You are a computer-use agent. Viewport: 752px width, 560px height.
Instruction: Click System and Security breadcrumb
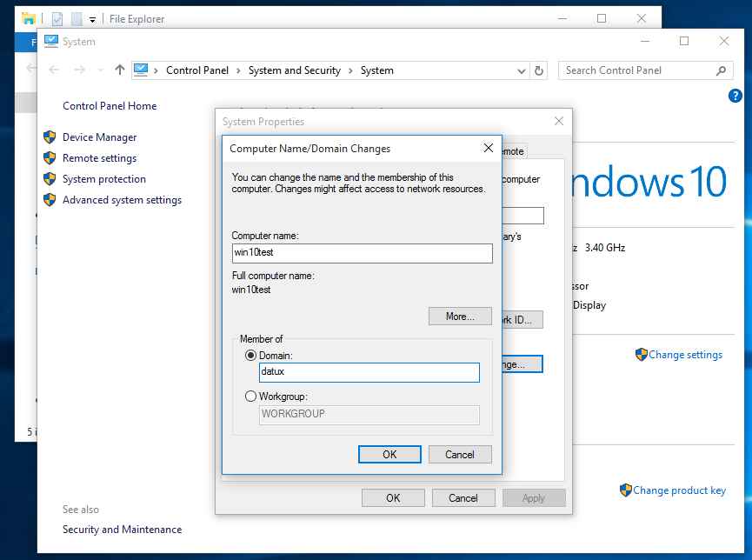[295, 70]
